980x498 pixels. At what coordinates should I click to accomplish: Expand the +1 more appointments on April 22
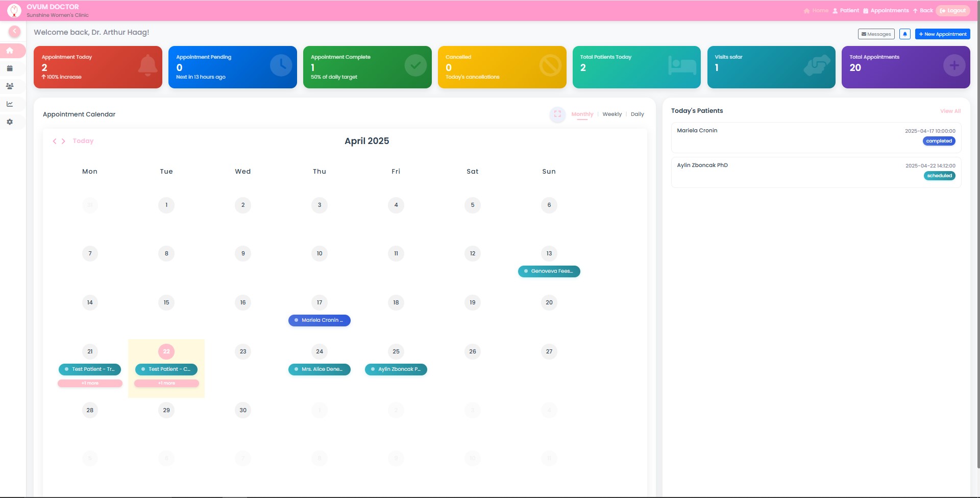pos(166,383)
